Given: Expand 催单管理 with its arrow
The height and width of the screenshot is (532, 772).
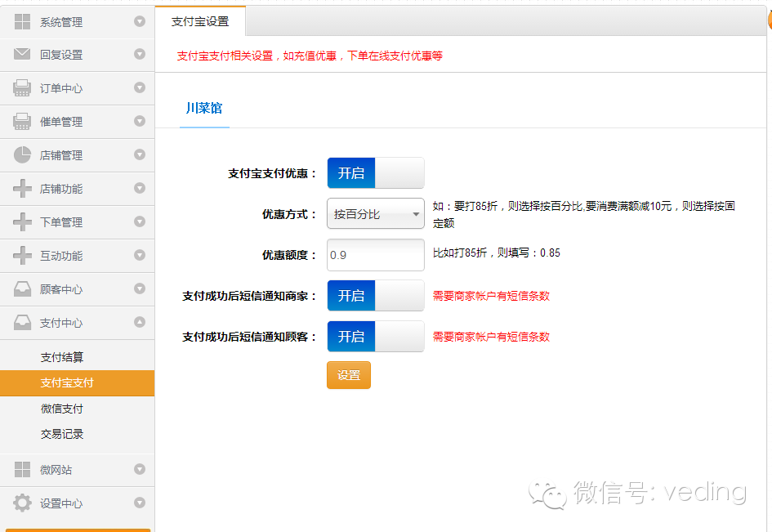Looking at the screenshot, I should [140, 121].
